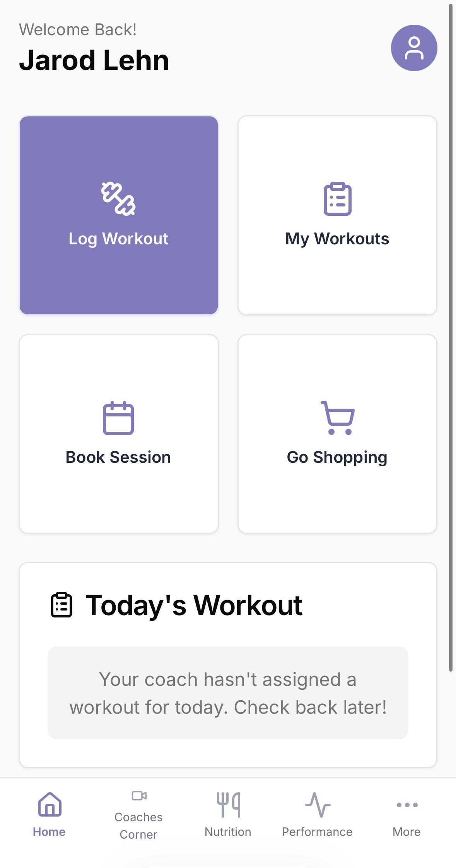Tap the calendar icon above Book Session
Viewport: 456px width, 868px height.
click(x=118, y=418)
